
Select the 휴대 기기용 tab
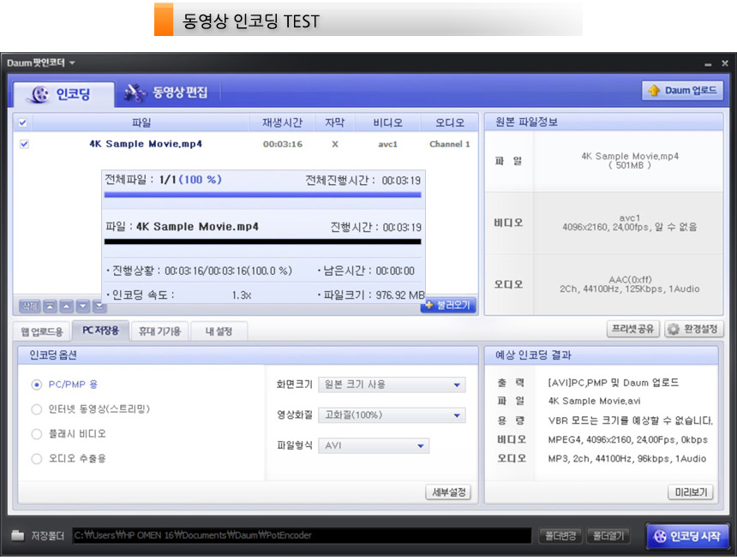pyautogui.click(x=159, y=331)
